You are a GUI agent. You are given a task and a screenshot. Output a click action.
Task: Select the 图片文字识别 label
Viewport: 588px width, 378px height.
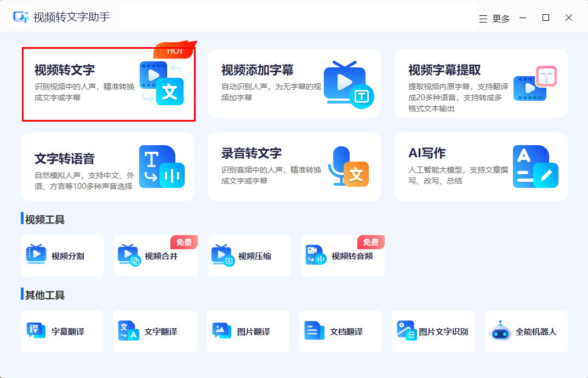pyautogui.click(x=443, y=331)
